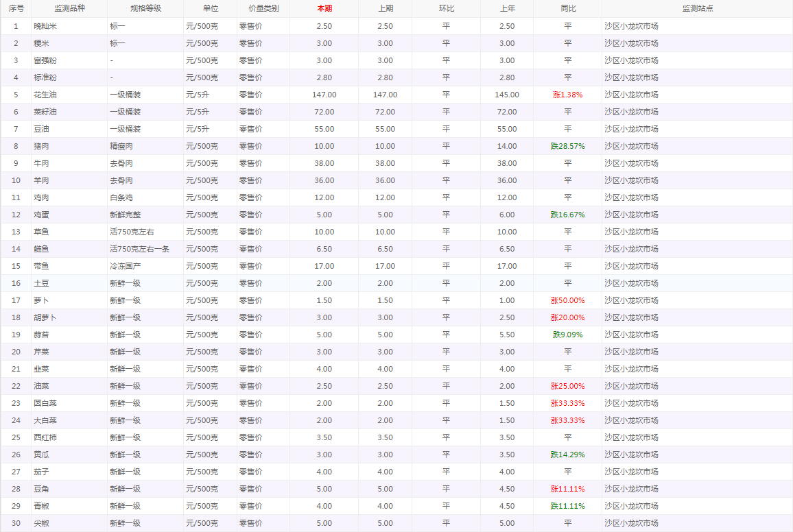Click the 147.00 current price for 花生油
793x532 pixels.
pyautogui.click(x=324, y=95)
